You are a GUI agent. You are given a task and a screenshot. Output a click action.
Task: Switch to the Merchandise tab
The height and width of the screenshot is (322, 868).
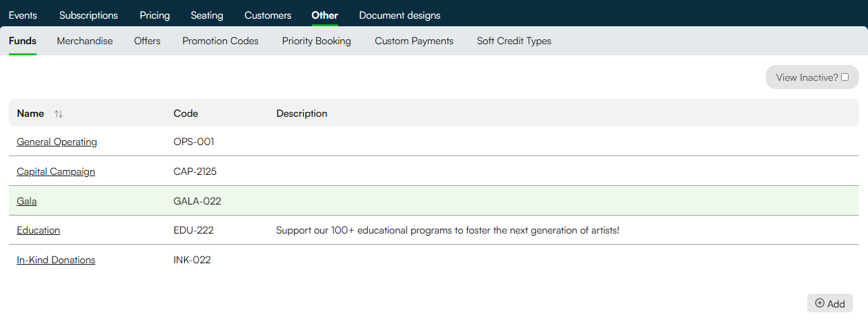(x=85, y=41)
